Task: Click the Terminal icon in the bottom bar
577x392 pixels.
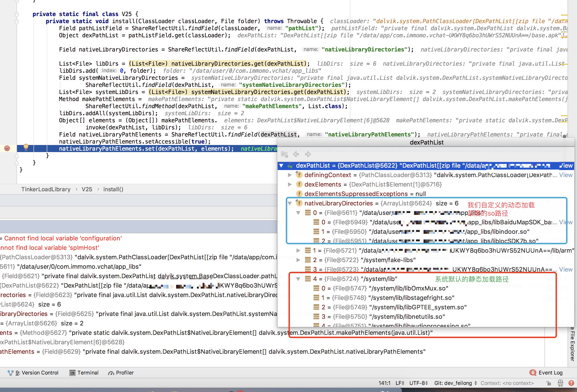Action: (x=72, y=373)
